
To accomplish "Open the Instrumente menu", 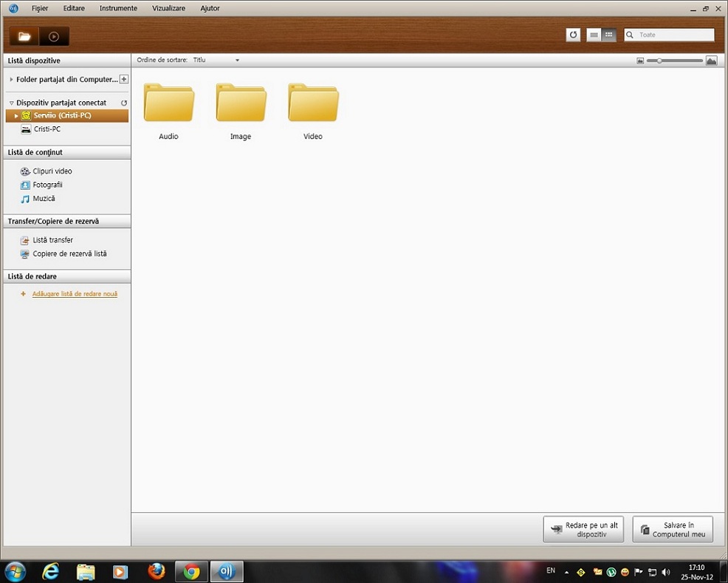I will pos(118,8).
